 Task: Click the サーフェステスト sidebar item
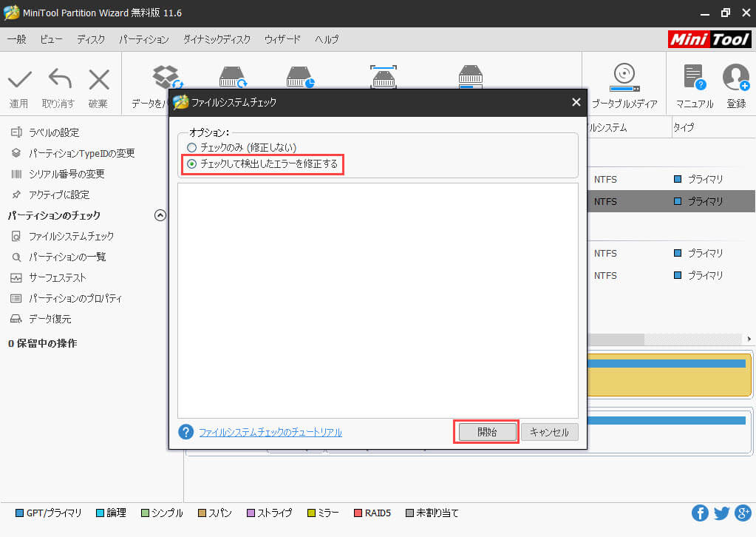coord(57,278)
